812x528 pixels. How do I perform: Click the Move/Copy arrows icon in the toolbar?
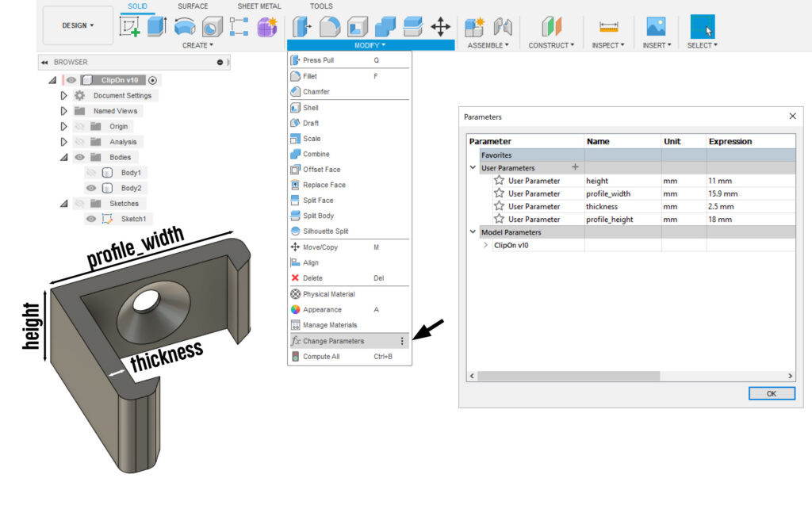pos(440,27)
